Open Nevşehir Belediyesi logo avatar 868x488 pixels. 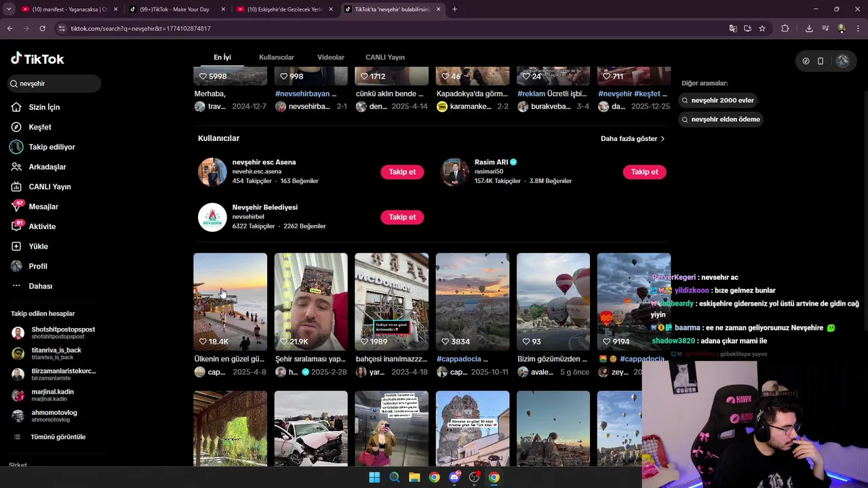[x=212, y=217]
